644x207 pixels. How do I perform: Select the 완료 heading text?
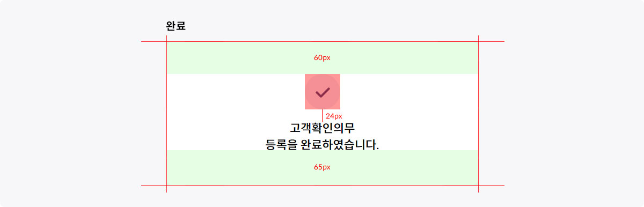176,26
